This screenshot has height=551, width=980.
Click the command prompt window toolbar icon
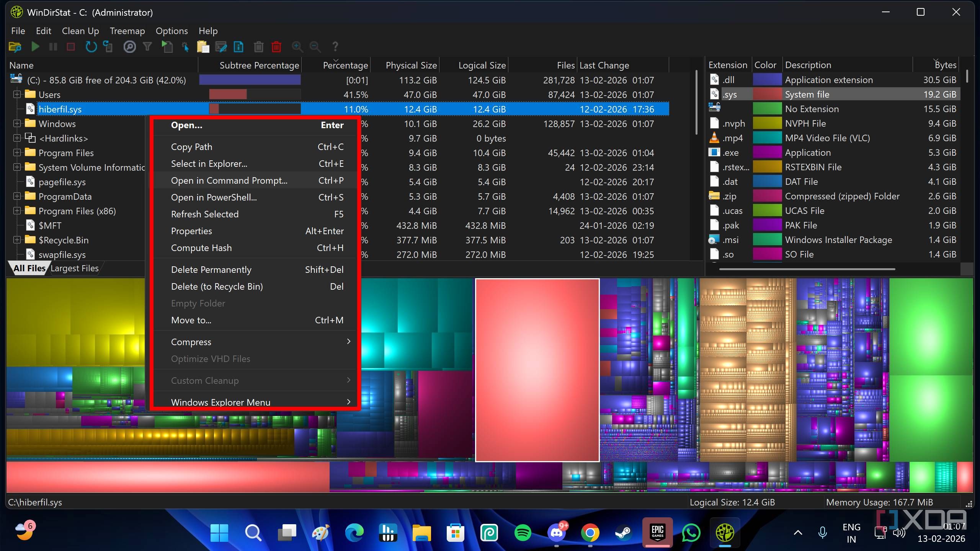[x=221, y=47]
